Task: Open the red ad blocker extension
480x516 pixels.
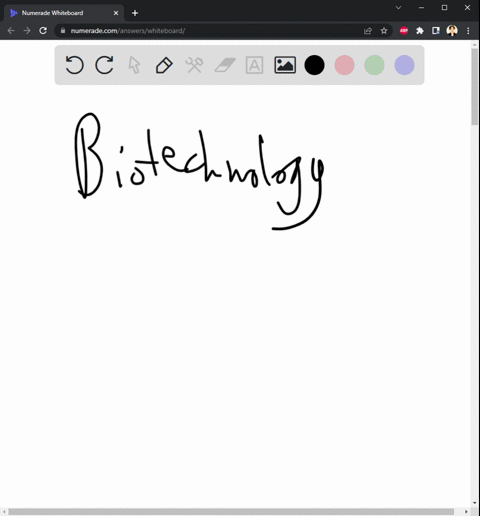Action: 404,31
